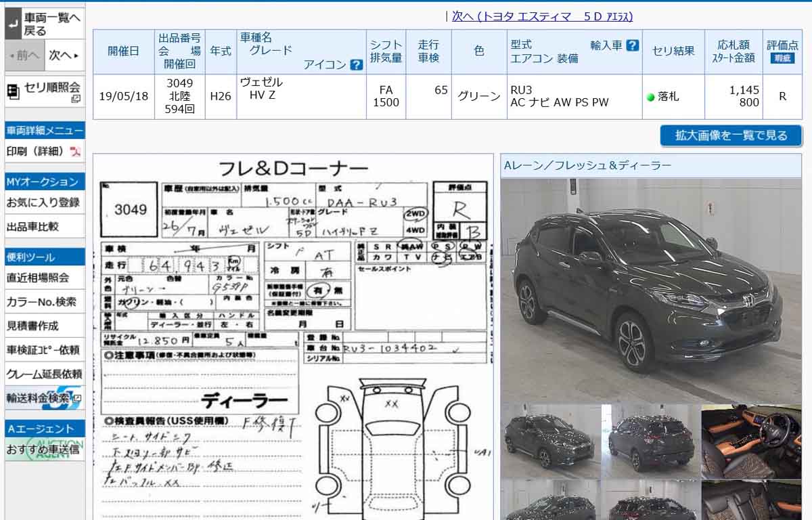The height and width of the screenshot is (520, 812).
Task: Open 出品車比較 vehicle comparison
Action: pyautogui.click(x=45, y=227)
